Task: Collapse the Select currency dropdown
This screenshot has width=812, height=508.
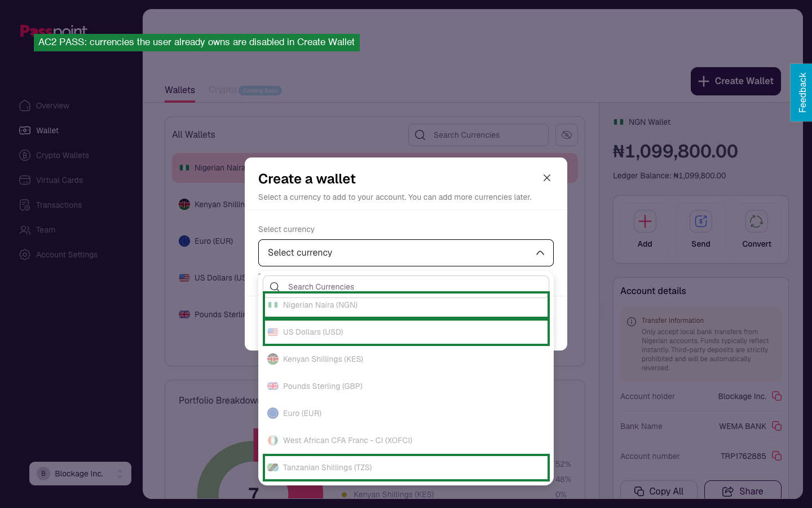Action: click(406, 253)
